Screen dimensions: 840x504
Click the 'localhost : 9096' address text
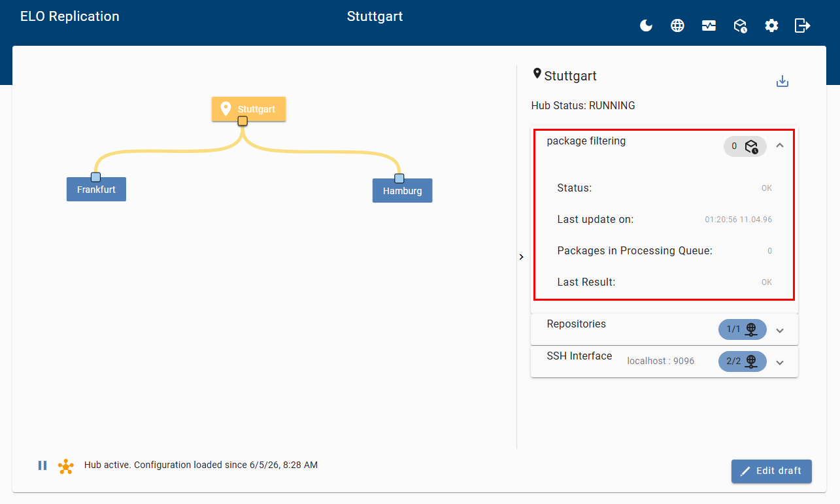coord(661,361)
